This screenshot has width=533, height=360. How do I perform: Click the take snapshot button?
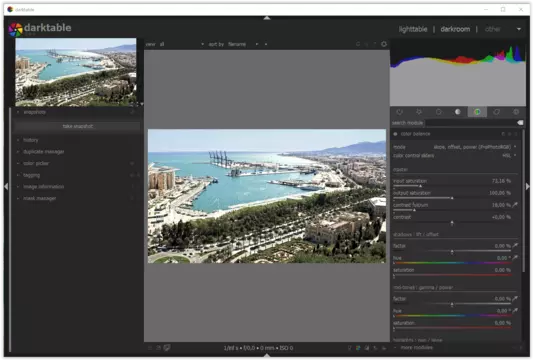pos(78,126)
